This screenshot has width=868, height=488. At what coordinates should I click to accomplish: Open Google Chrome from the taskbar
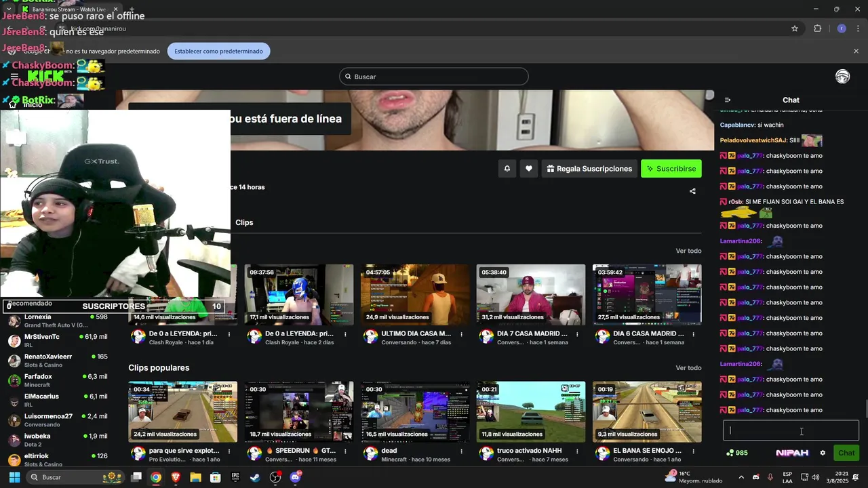pos(156,477)
